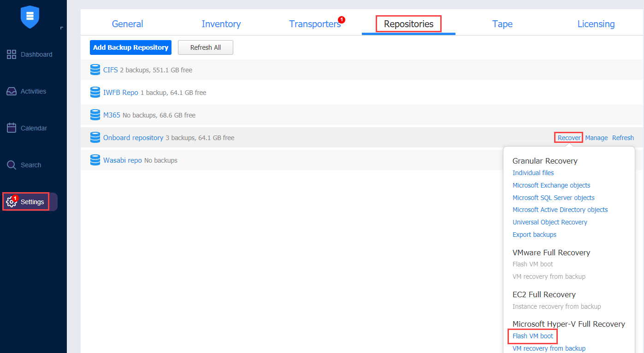Click the VMware Full Recovery heading

coord(551,253)
